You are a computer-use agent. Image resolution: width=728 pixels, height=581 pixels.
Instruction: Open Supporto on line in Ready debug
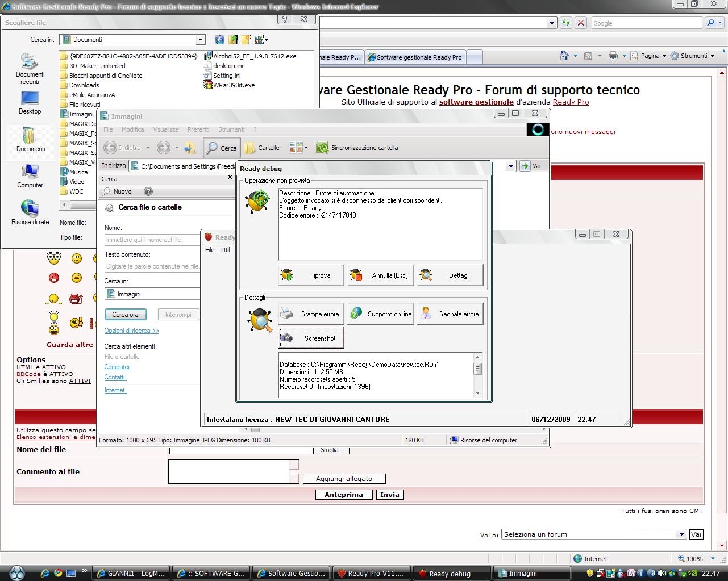(x=381, y=314)
